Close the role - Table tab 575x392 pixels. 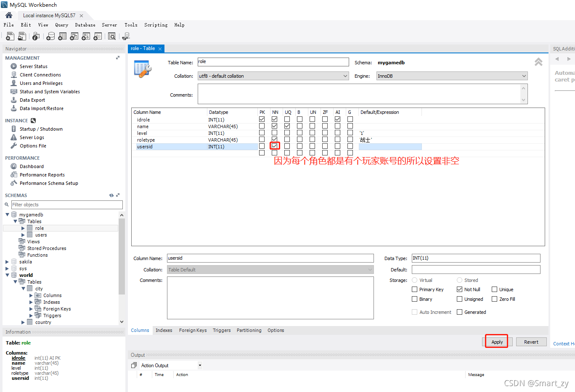pos(160,49)
